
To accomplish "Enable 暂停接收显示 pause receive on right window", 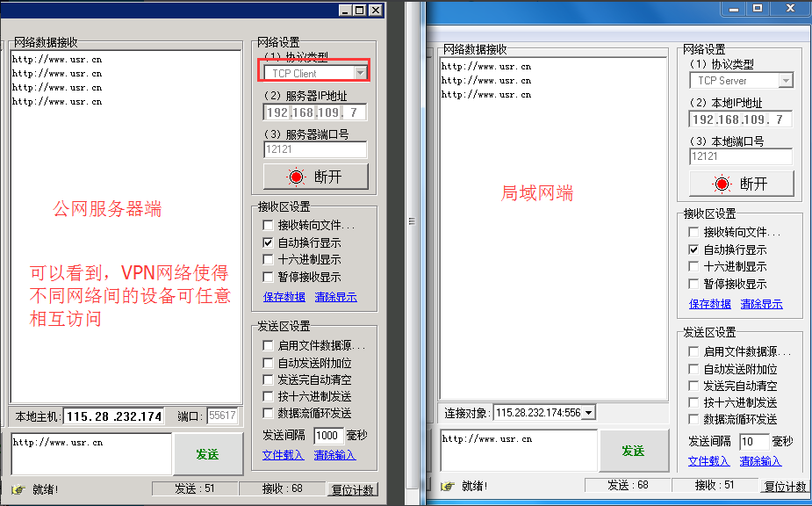I will 693,283.
